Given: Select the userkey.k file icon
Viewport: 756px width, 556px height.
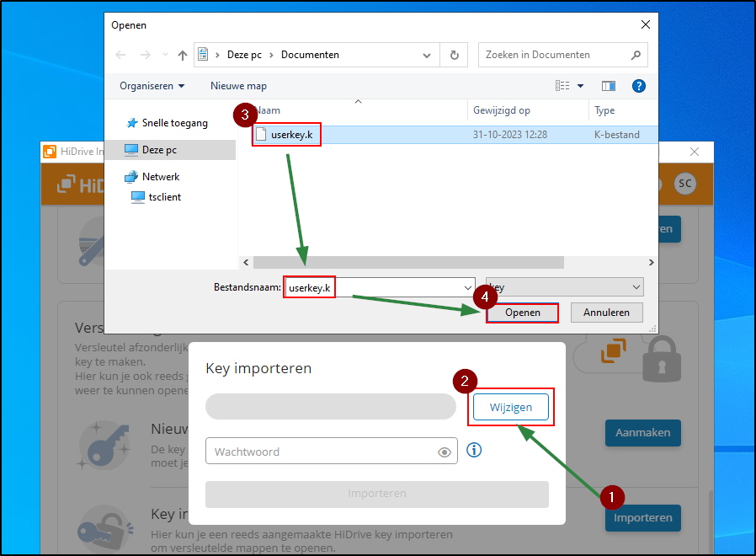Looking at the screenshot, I should (x=261, y=134).
